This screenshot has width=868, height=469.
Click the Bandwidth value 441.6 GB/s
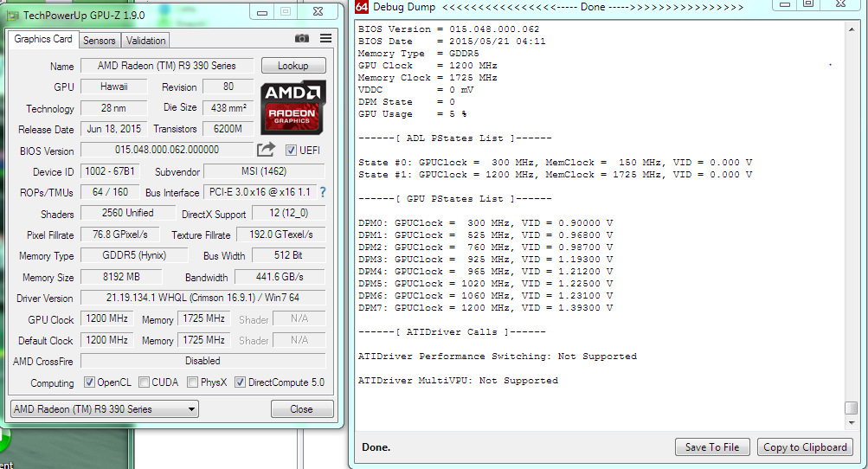tap(280, 276)
